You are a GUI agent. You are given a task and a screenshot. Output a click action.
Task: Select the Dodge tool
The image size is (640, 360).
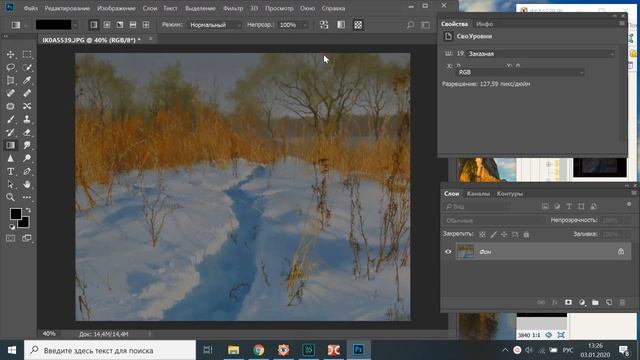(27, 158)
